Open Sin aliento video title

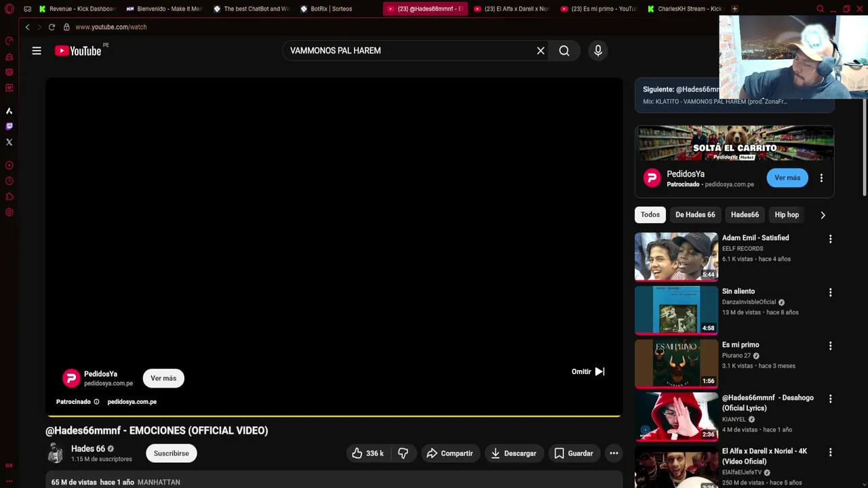click(x=738, y=291)
